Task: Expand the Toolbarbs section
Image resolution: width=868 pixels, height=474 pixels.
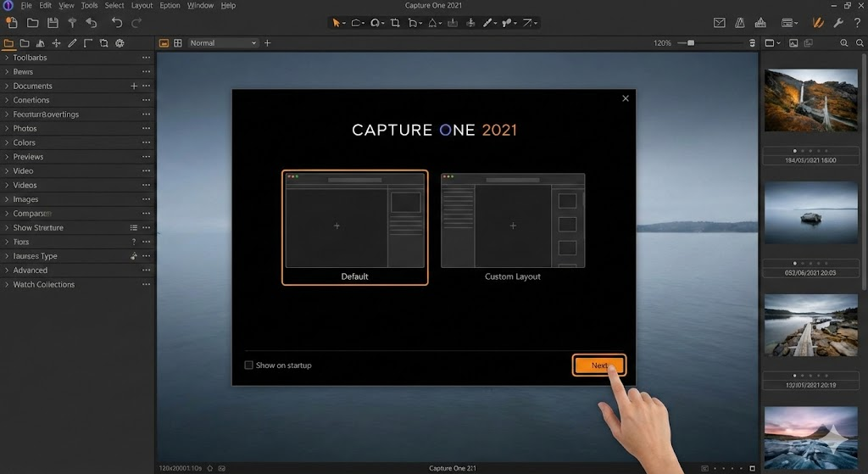Action: (7, 58)
